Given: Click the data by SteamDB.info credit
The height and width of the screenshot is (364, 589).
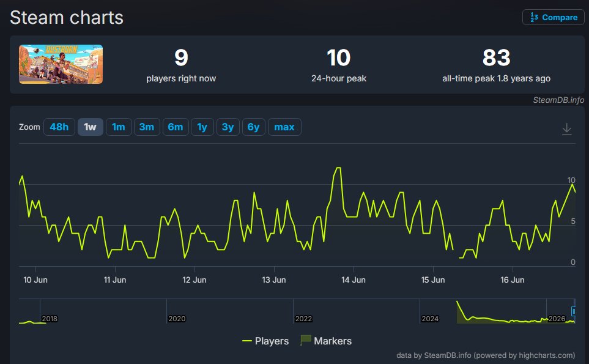Looking at the screenshot, I should 486,355.
